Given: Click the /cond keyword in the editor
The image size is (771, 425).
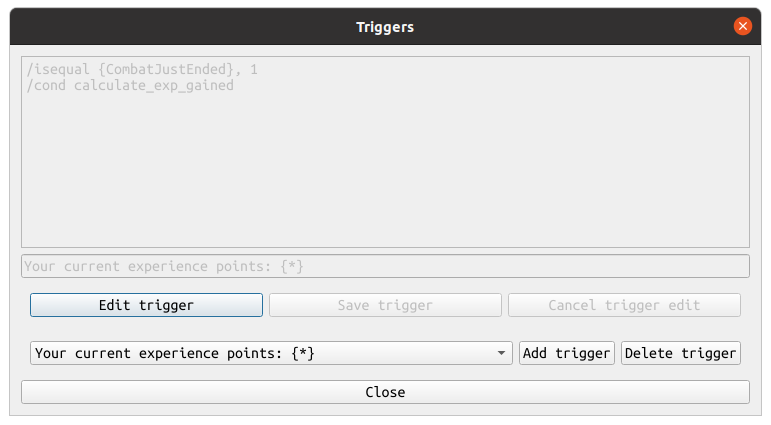Looking at the screenshot, I should click(x=44, y=86).
